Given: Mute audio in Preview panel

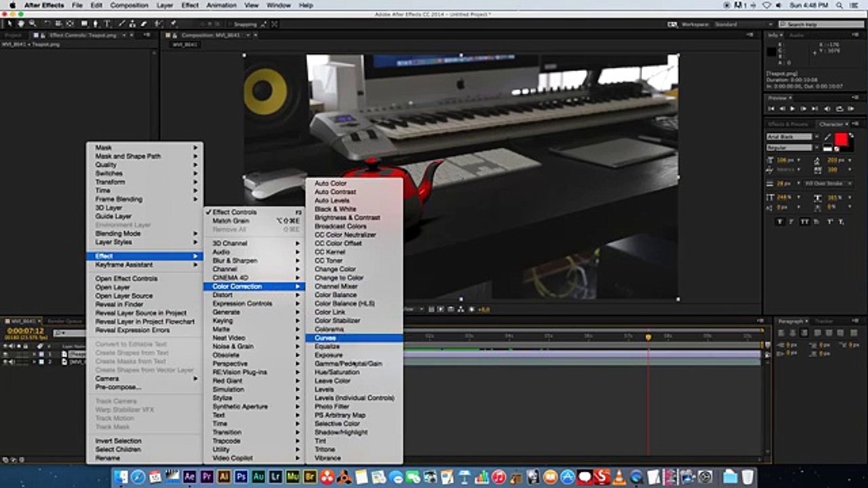Looking at the screenshot, I should click(x=827, y=108).
